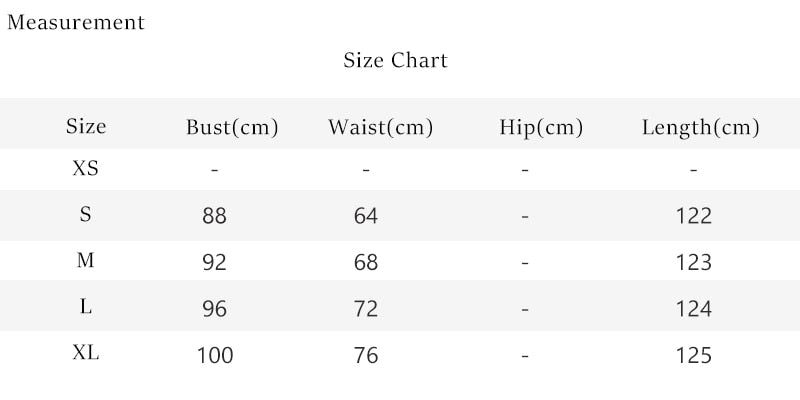Click the Waist(cm) column header
800x400 pixels.
tap(381, 127)
